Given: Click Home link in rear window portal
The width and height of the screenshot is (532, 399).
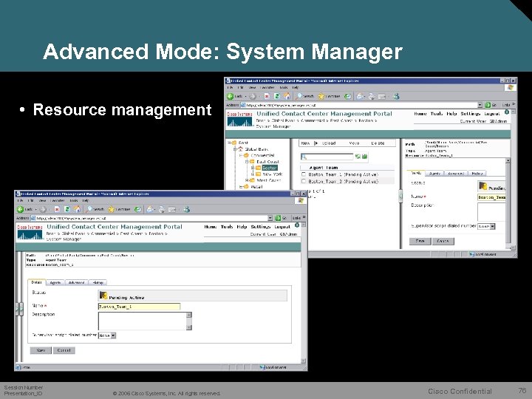Looking at the screenshot, I should click(420, 114).
